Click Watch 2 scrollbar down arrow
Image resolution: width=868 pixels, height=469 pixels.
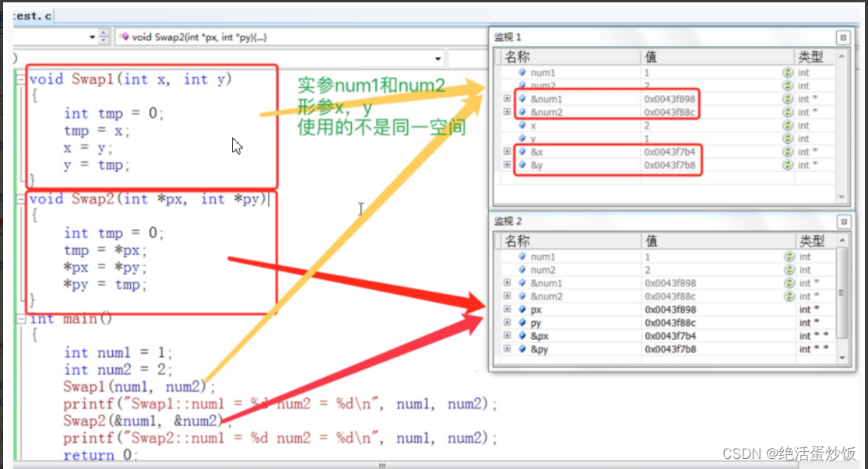[842, 358]
